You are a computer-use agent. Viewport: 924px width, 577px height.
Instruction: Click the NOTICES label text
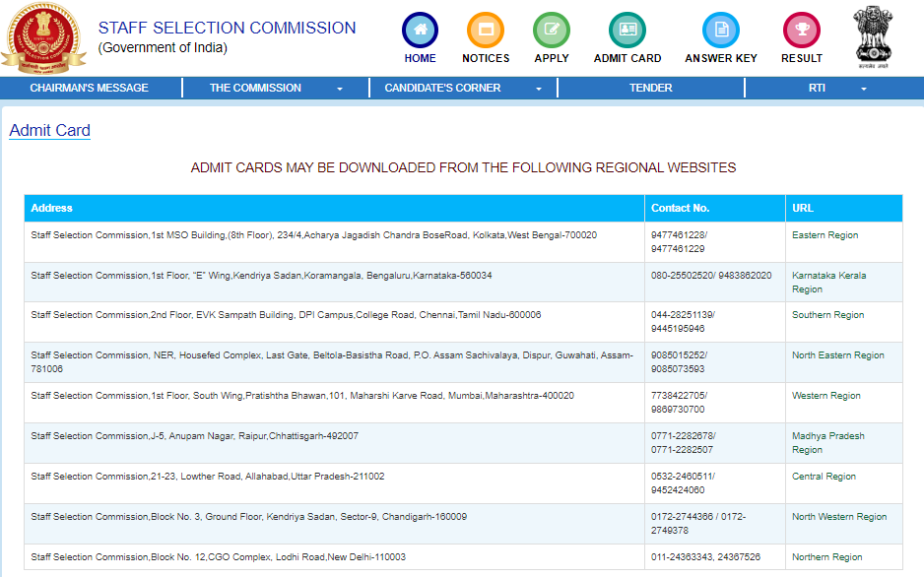point(486,58)
